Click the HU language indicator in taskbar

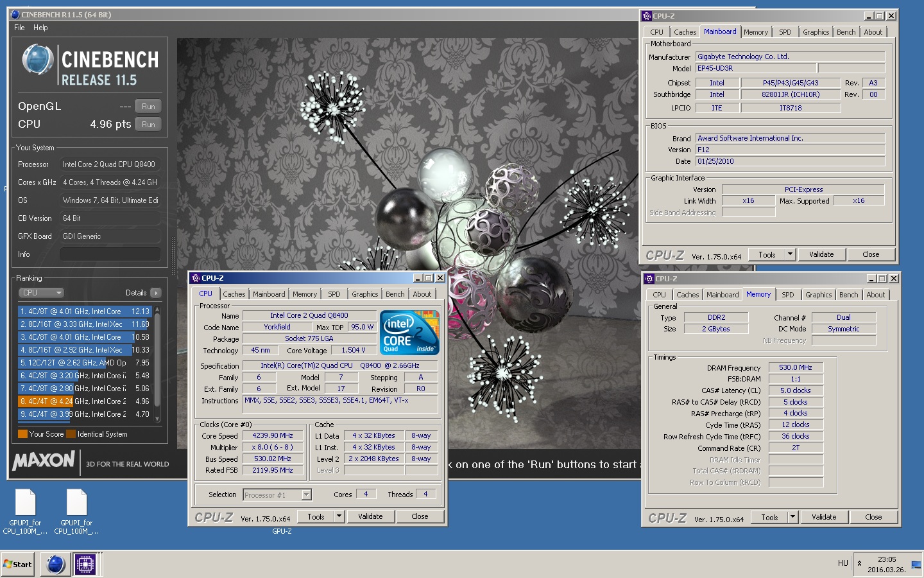coord(843,563)
